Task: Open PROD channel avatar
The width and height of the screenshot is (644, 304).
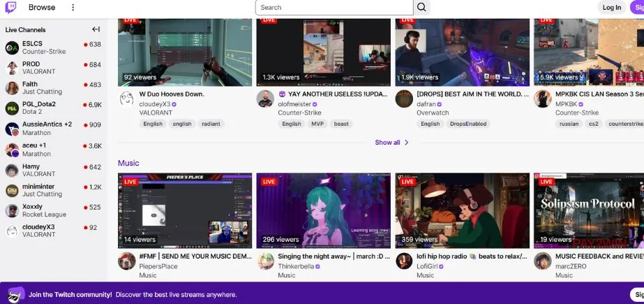Action: (12, 68)
